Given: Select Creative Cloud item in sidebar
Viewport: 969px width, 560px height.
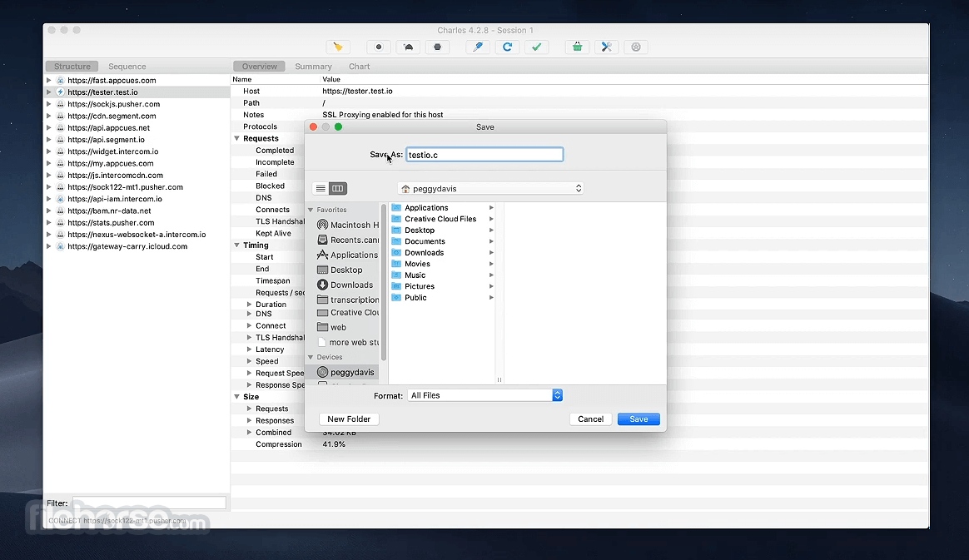Looking at the screenshot, I should (x=347, y=312).
